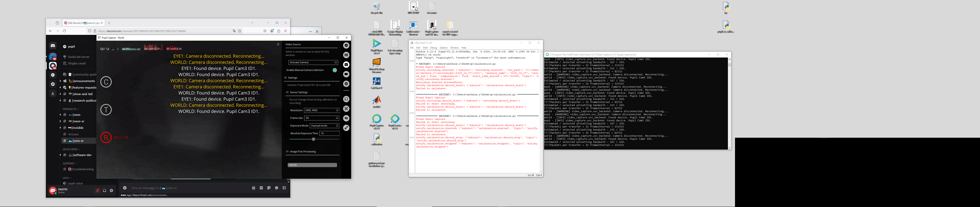Open the Edit menu in IDLE Shell

click(418, 48)
